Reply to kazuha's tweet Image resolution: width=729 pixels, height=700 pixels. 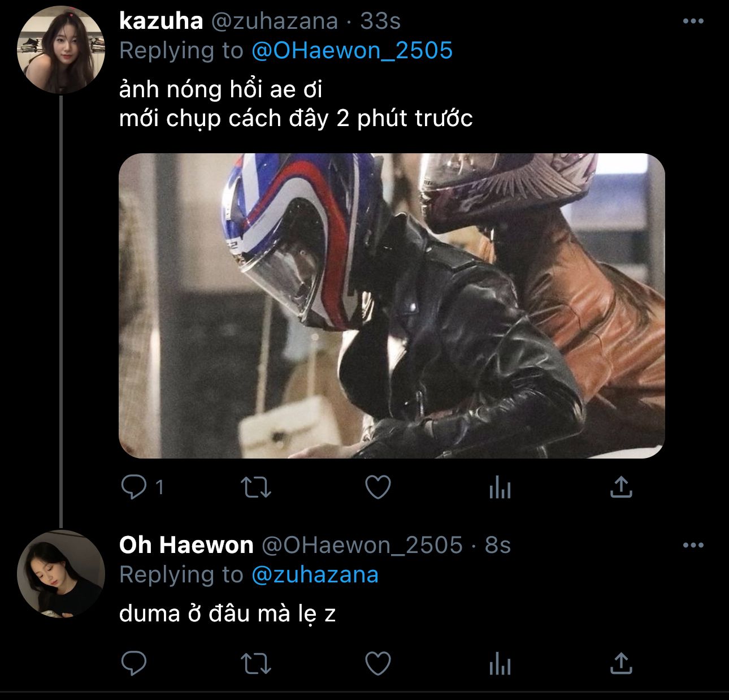pyautogui.click(x=134, y=487)
